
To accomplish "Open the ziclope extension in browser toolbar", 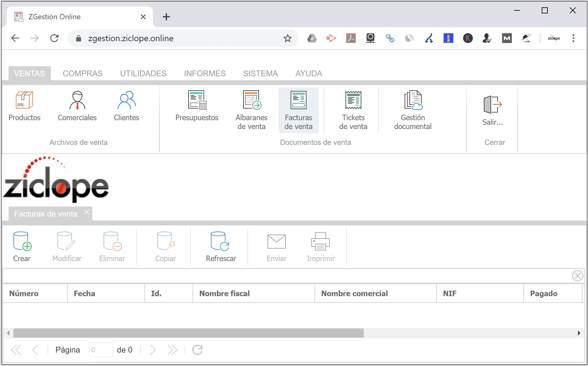I will pos(554,38).
